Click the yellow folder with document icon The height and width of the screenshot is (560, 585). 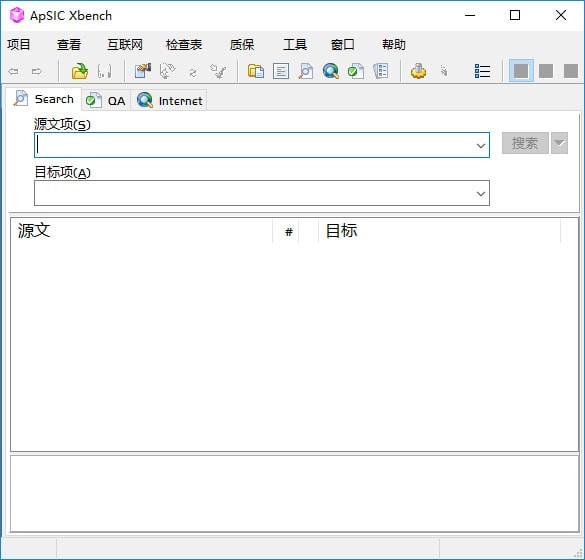tap(256, 71)
